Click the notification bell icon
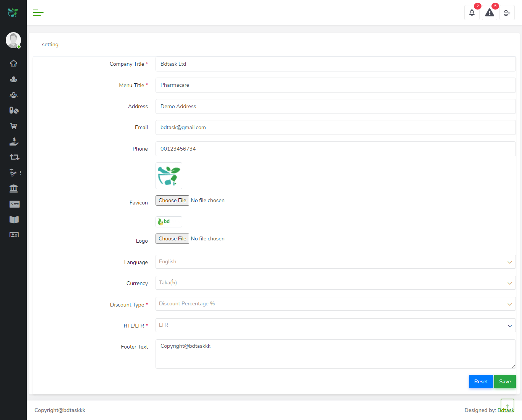Screen dimensions: 522x420 coord(472,13)
